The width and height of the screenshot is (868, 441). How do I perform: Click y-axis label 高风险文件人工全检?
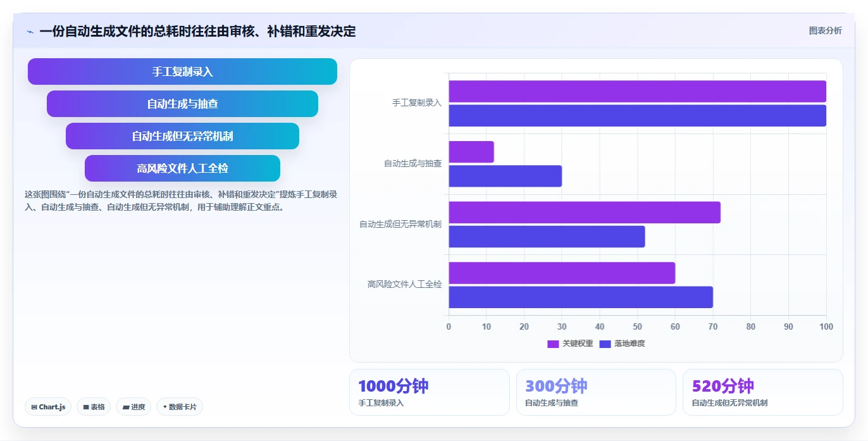[x=405, y=285]
